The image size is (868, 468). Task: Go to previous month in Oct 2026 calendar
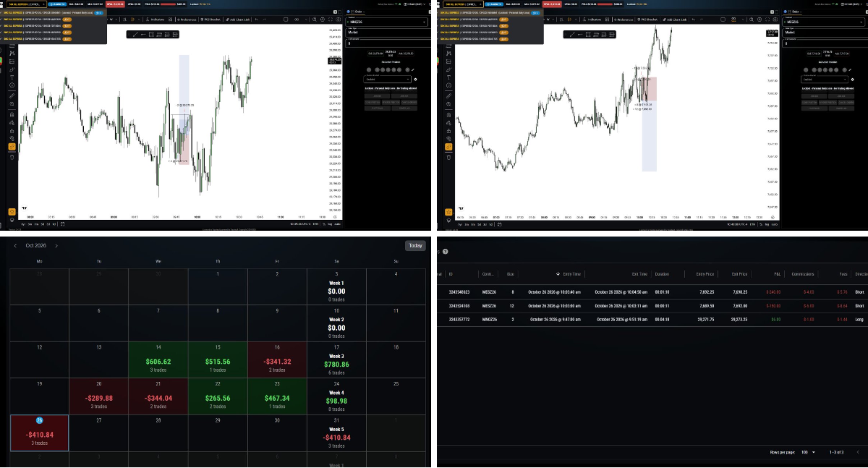pos(15,246)
